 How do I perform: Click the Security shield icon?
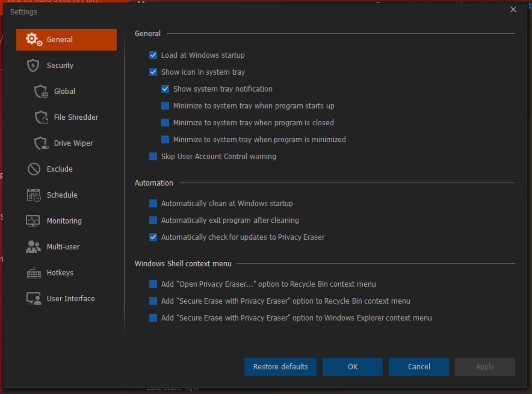pyautogui.click(x=33, y=65)
